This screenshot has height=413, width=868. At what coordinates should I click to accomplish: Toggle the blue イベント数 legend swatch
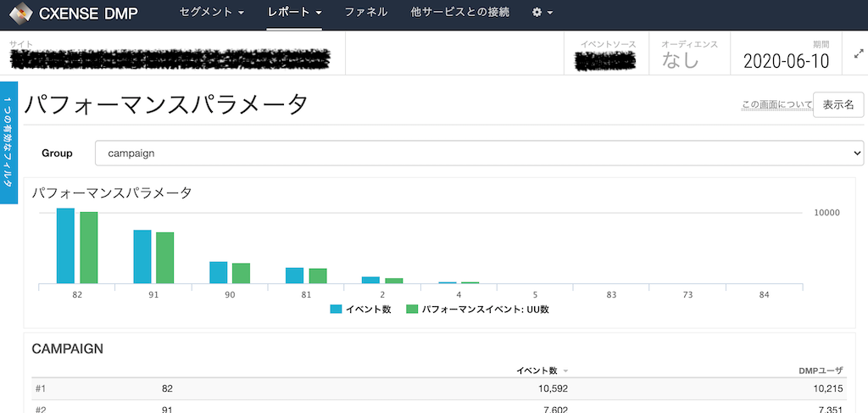pyautogui.click(x=336, y=310)
